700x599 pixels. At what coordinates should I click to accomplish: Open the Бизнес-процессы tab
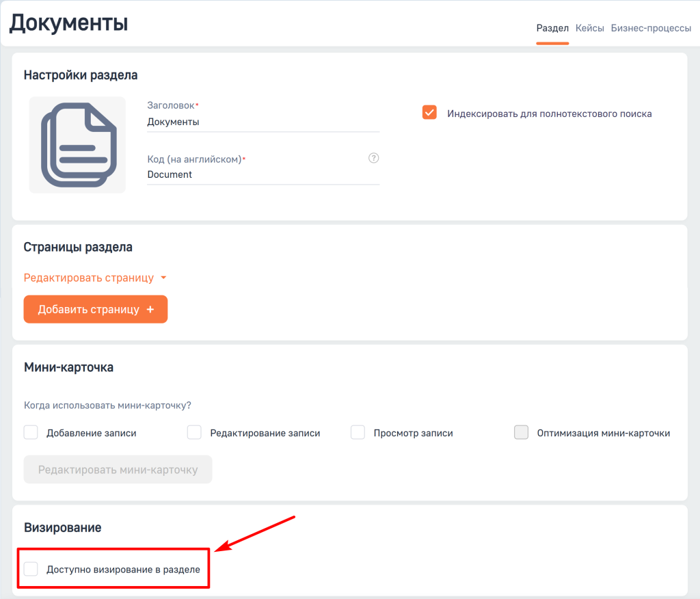651,28
